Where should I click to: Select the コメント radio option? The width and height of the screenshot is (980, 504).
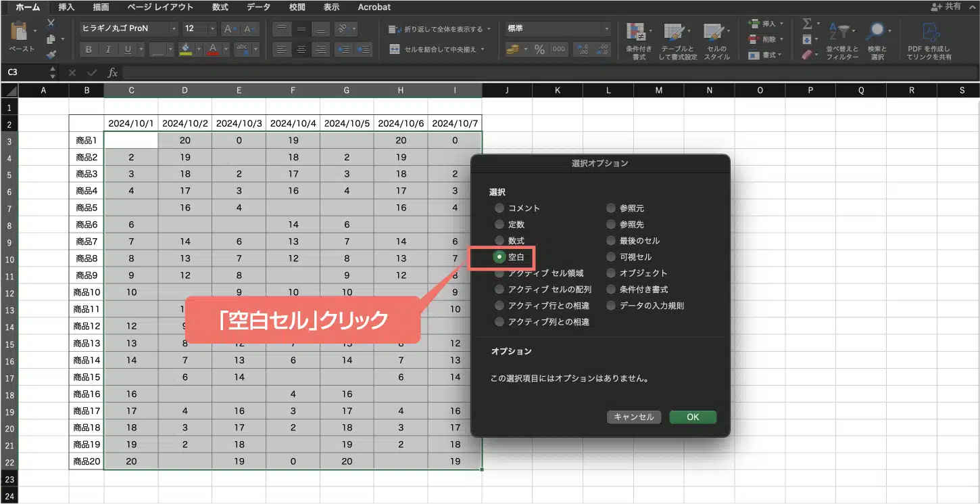click(x=499, y=208)
